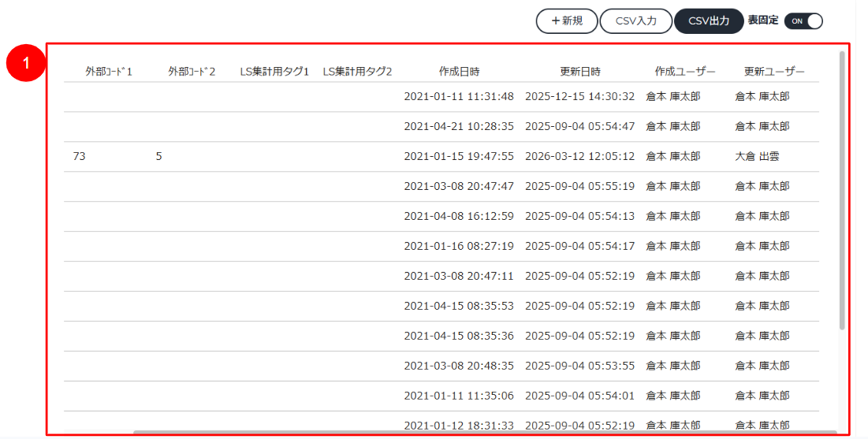The image size is (868, 439).
Task: Click the LS集計用タグ2 column header
Action: pyautogui.click(x=357, y=72)
